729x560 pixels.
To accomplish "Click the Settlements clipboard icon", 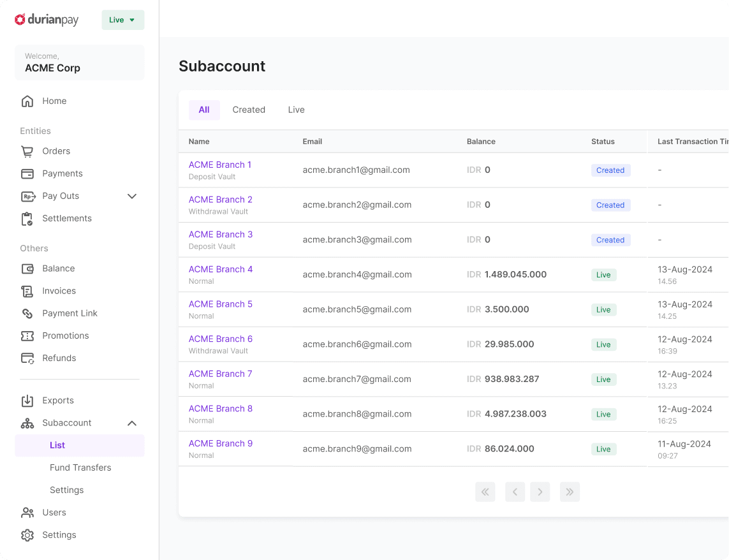I will (27, 219).
